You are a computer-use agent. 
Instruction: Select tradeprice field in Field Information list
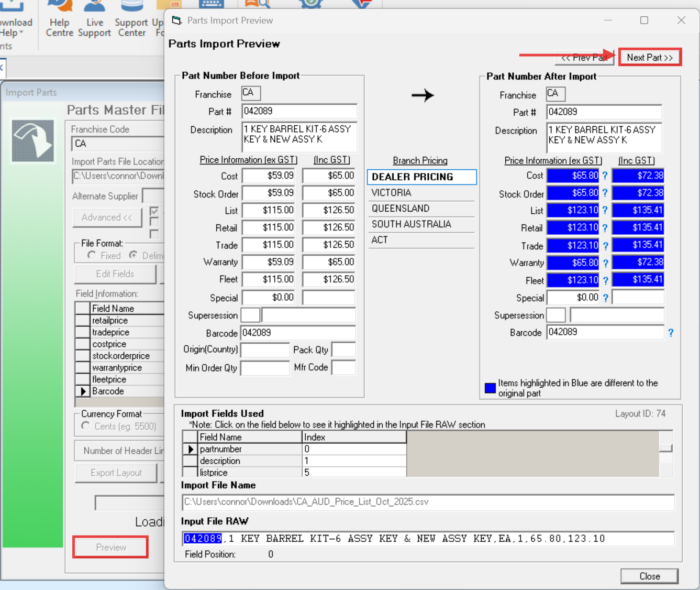tap(120, 332)
